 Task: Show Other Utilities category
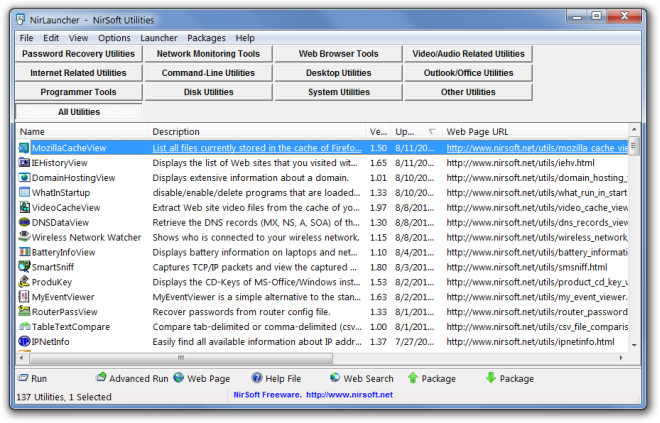(x=468, y=92)
